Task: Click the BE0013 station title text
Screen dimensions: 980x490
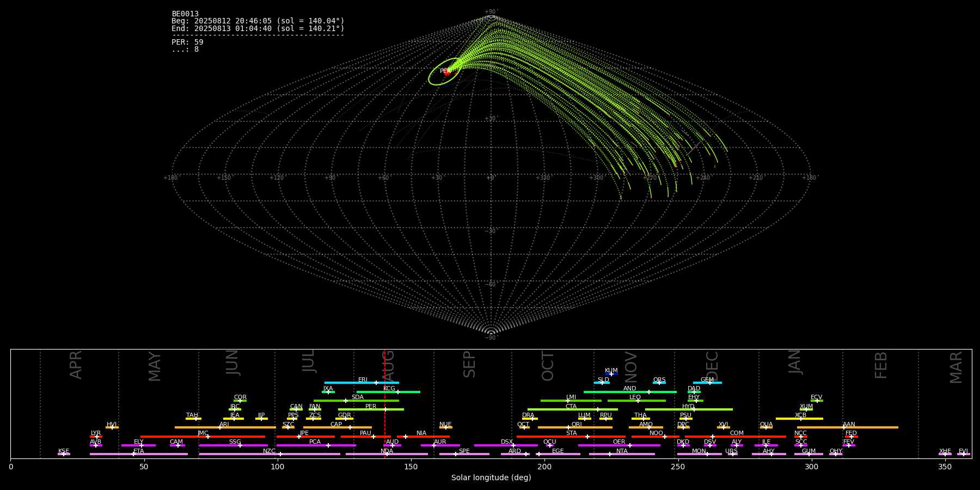Action: point(185,14)
